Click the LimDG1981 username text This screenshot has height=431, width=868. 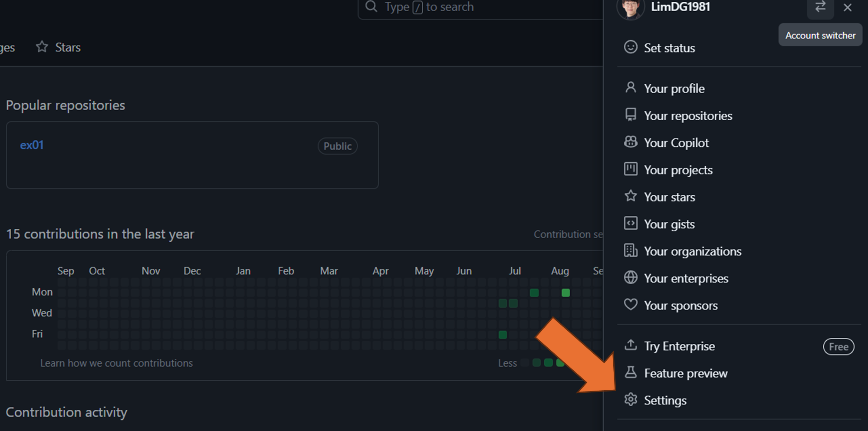click(x=680, y=7)
